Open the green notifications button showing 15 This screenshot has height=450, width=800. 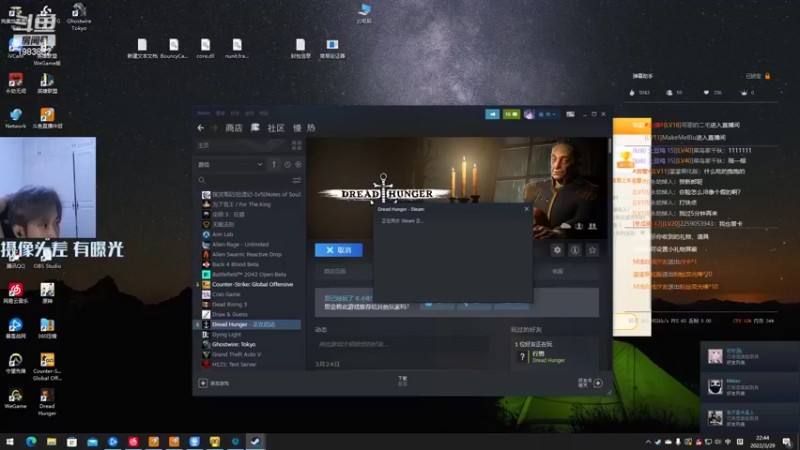511,114
